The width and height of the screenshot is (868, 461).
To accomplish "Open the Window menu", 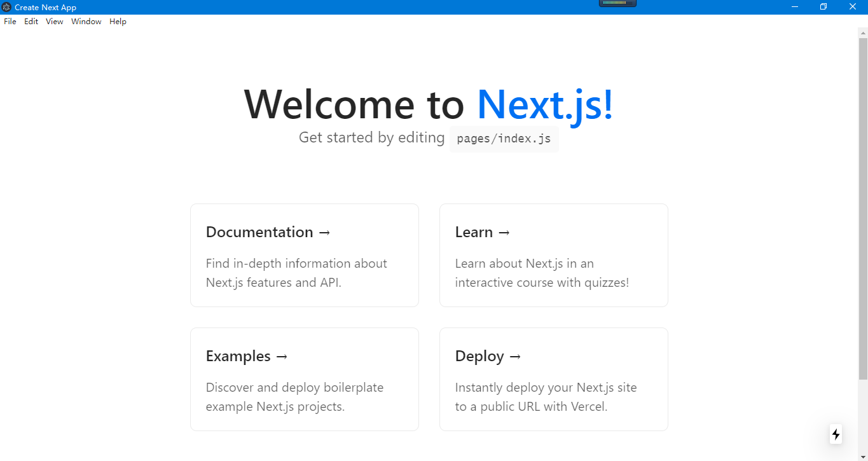I will [x=86, y=21].
